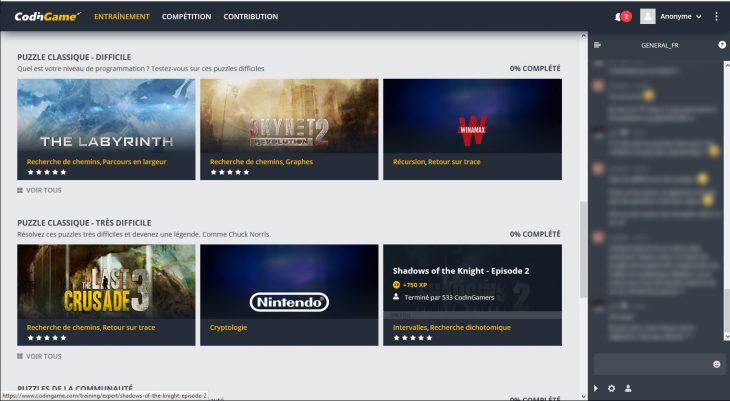Click Retour sur trace on Last Crusade card
The height and width of the screenshot is (401, 730).
click(x=129, y=327)
